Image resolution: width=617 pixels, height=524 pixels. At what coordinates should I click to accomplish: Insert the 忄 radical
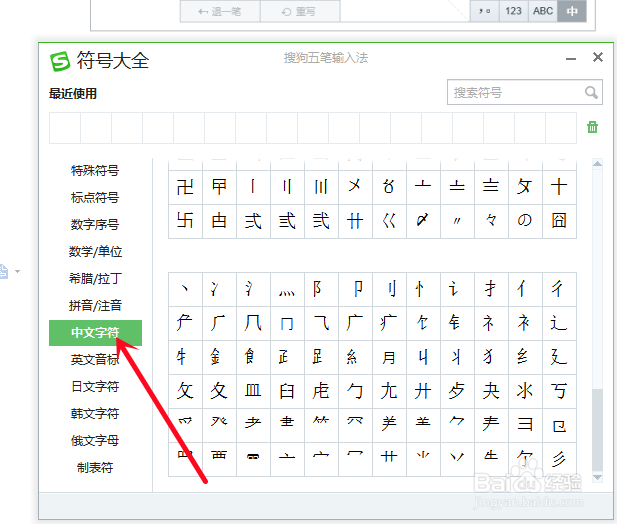coord(423,289)
